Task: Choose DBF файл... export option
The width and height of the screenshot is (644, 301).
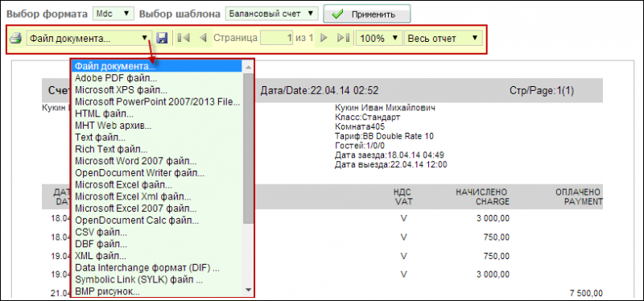Action: click(157, 244)
